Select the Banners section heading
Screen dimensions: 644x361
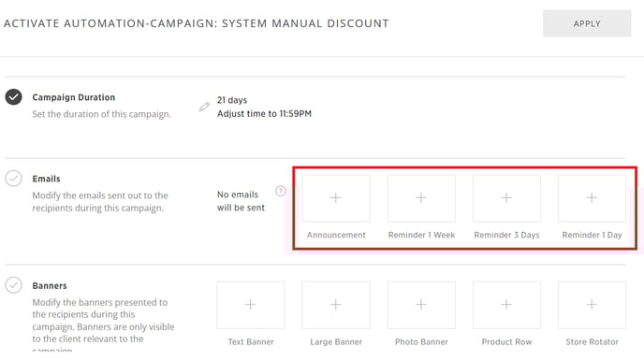(x=50, y=285)
